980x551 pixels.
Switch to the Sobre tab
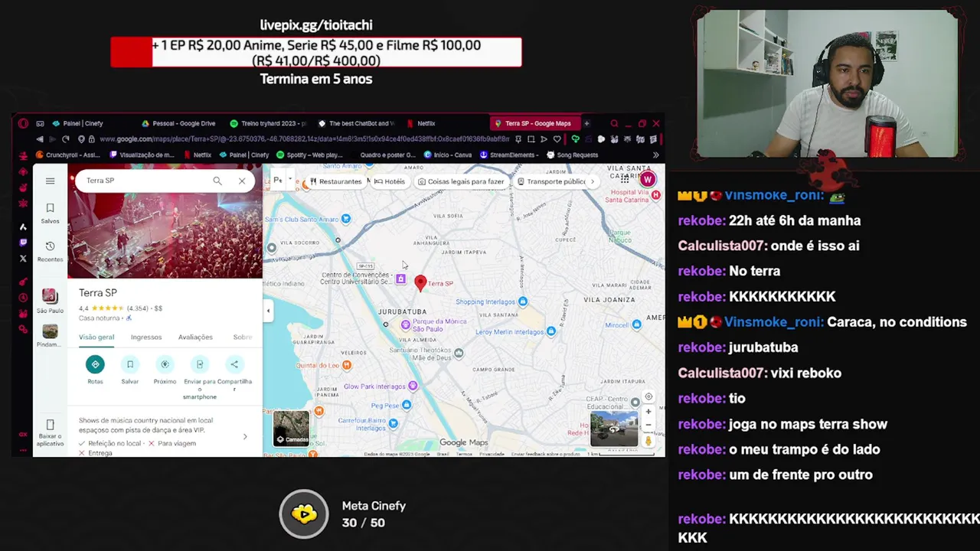click(x=243, y=337)
